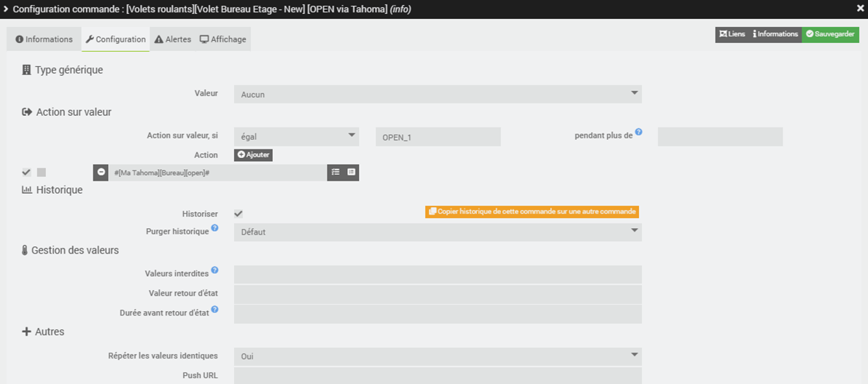Toggle the Historiser checkbox

tap(238, 213)
